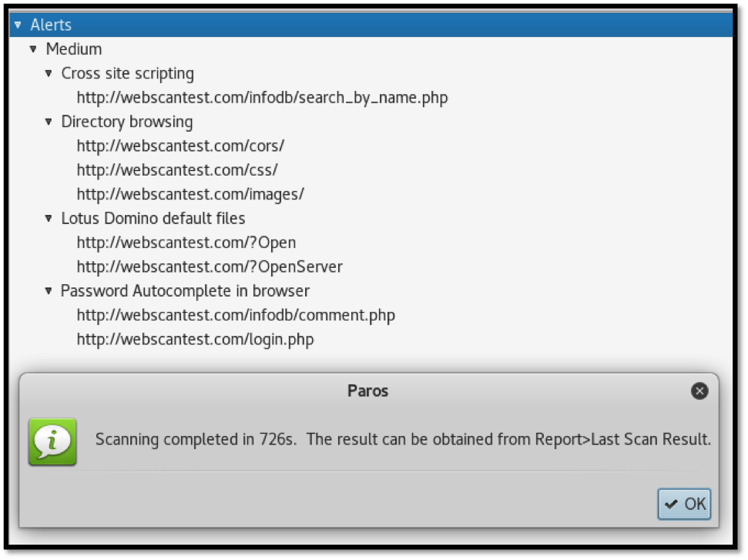Click the Paros dialog title bar
The width and height of the screenshot is (748, 560).
point(367,391)
